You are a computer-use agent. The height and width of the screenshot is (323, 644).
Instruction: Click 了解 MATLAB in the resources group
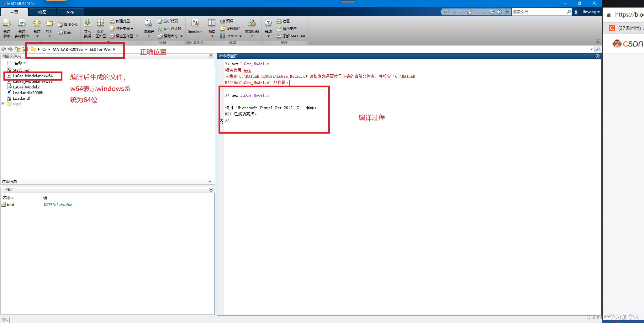[291, 36]
